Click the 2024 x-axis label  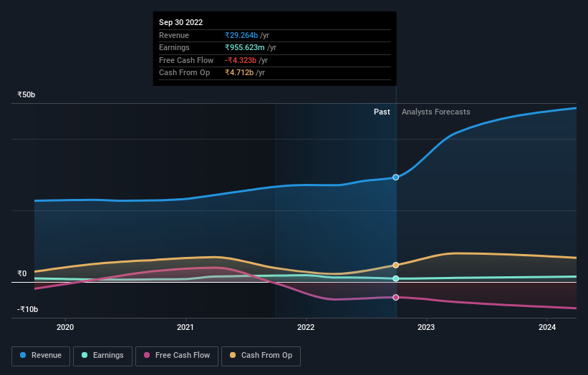(x=547, y=327)
